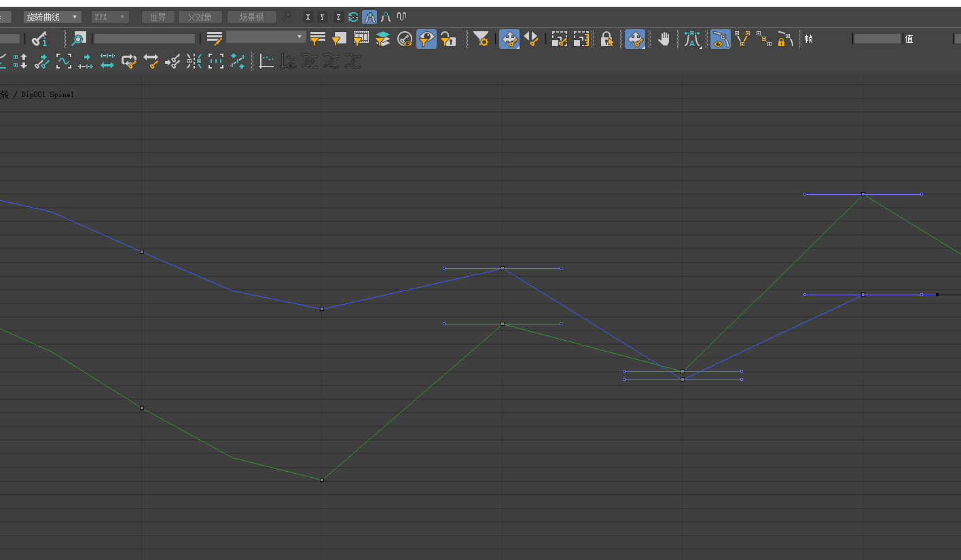Click the brackets with vertical bars icon
The height and width of the screenshot is (560, 961).
coord(216,62)
